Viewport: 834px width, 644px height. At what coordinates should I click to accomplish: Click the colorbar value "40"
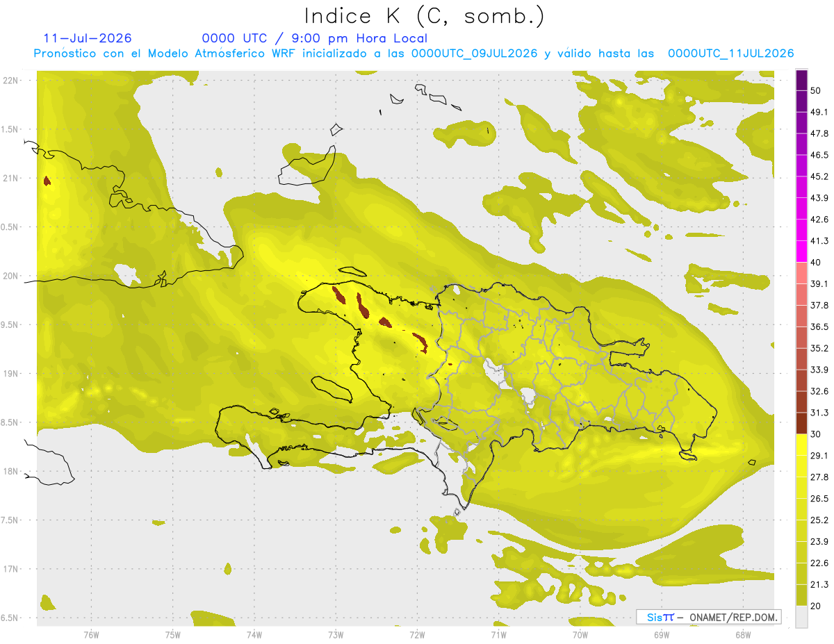(x=817, y=263)
